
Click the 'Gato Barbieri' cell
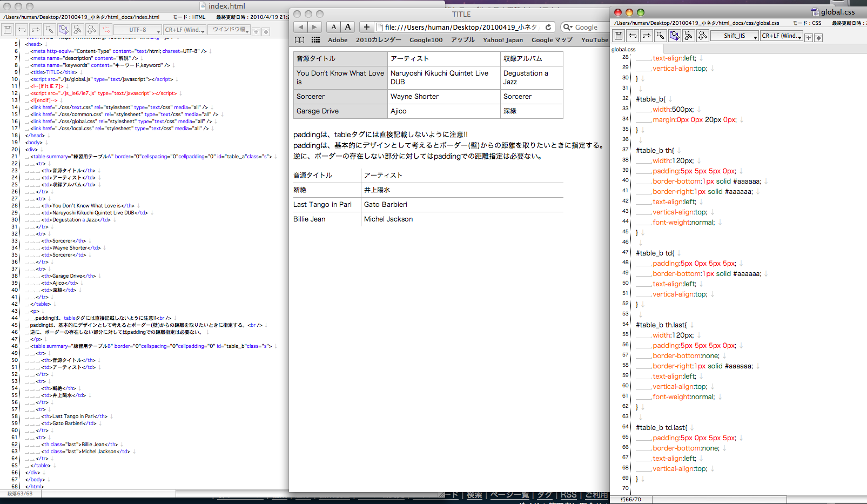[x=462, y=205]
